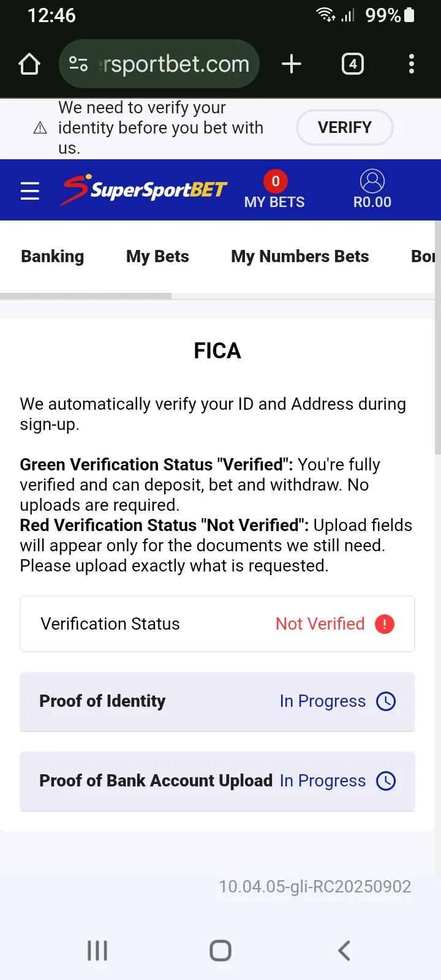Screen dimensions: 441x980
Task: Tap the Verification Status row
Action: (217, 624)
